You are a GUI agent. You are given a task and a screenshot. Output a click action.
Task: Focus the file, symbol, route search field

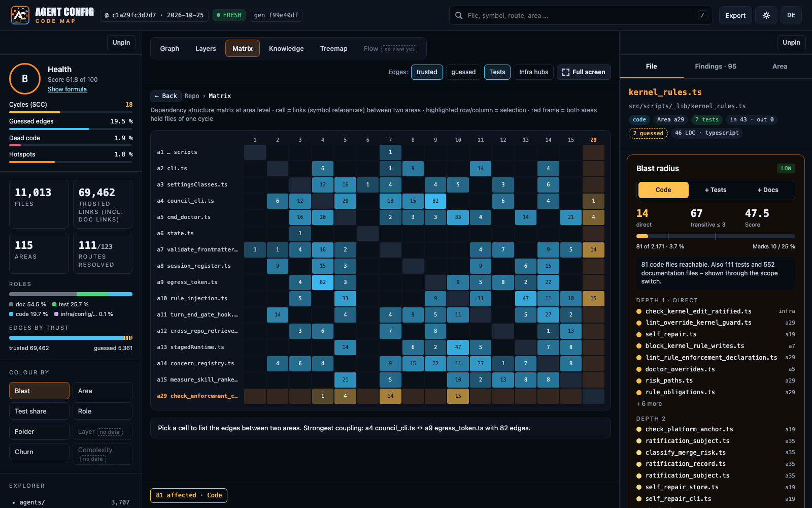tap(581, 15)
